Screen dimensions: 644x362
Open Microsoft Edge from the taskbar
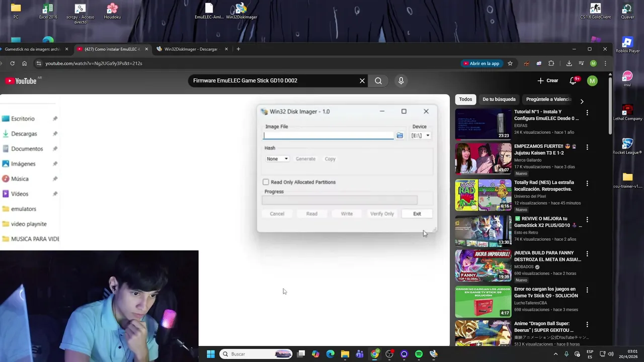(330, 354)
